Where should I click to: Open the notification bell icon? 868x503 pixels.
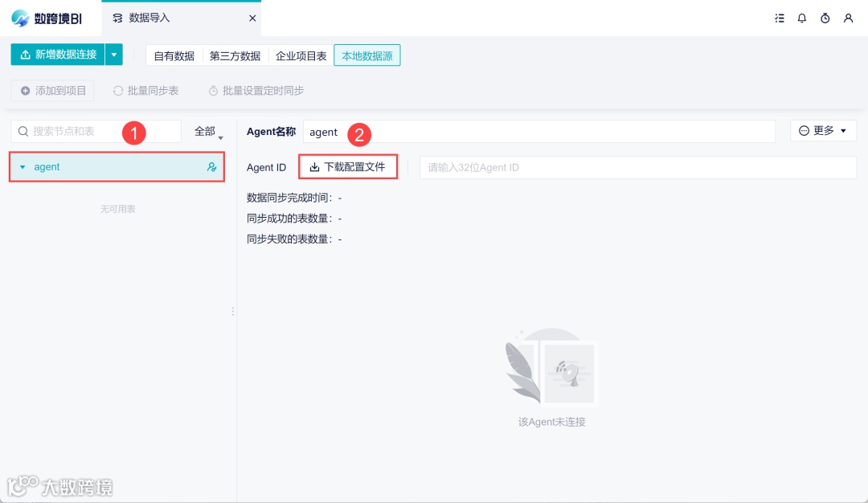[x=801, y=18]
